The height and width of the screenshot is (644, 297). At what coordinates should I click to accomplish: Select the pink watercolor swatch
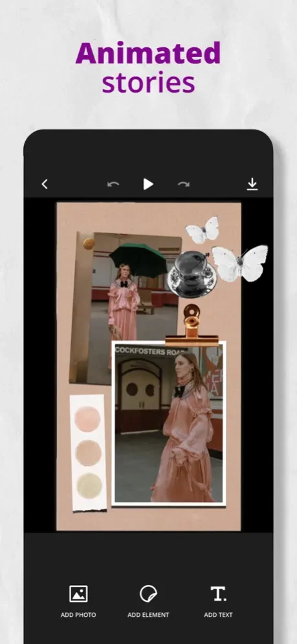[87, 419]
